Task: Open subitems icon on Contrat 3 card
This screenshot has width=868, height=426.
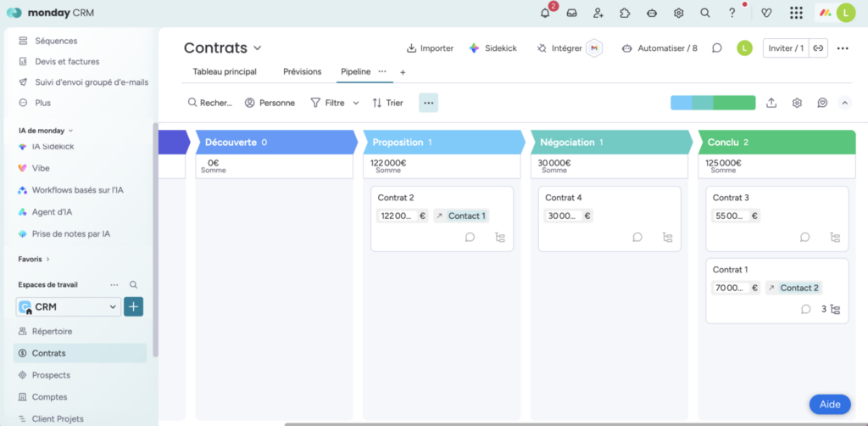Action: (x=835, y=237)
